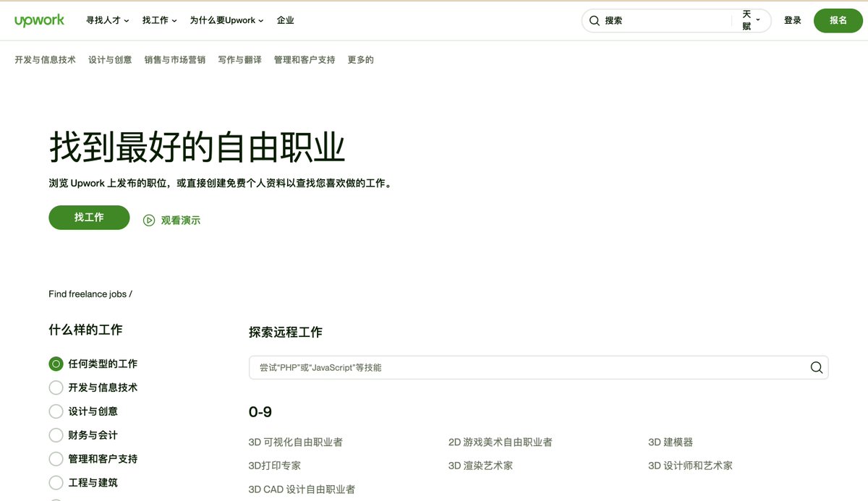Click the 什么样的工作 heading
The width and height of the screenshot is (868, 501).
pyautogui.click(x=85, y=330)
